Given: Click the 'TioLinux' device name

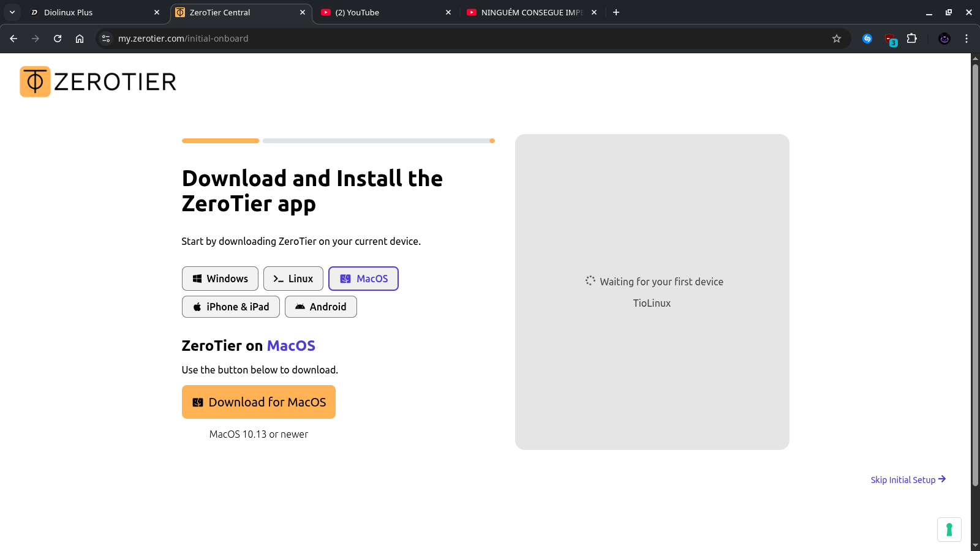Looking at the screenshot, I should click(652, 303).
